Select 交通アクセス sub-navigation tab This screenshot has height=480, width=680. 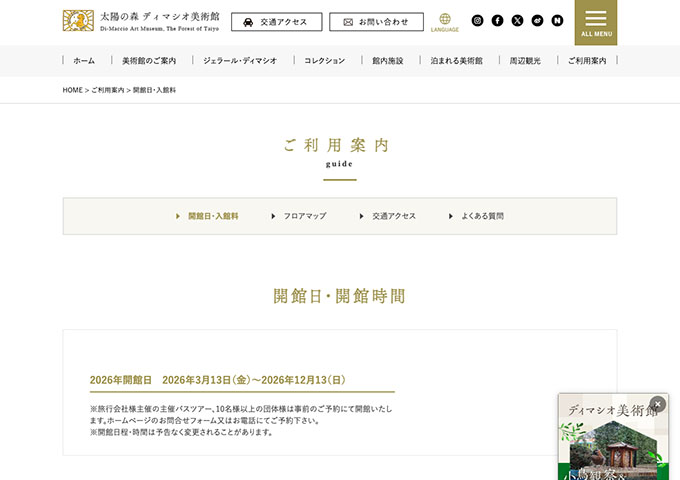point(388,216)
